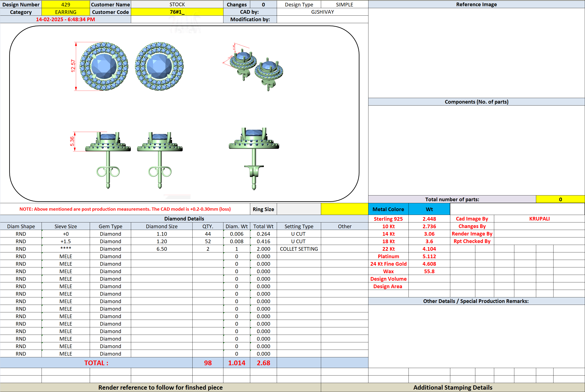This screenshot has height=392, width=585.
Task: Select the QTY. column header
Action: pos(208,226)
